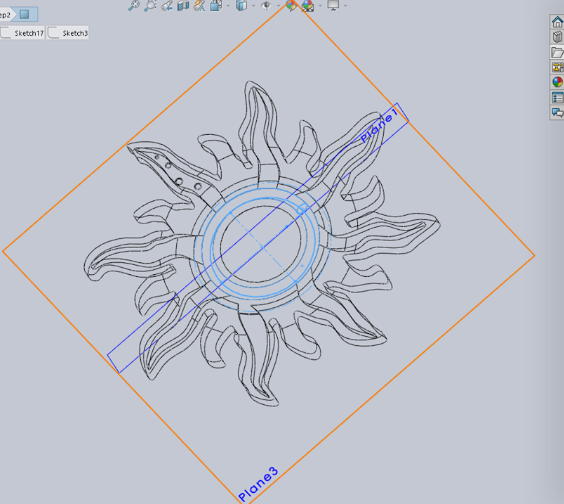Select the Plane1 label in the viewport
564x504 pixels.
[379, 126]
